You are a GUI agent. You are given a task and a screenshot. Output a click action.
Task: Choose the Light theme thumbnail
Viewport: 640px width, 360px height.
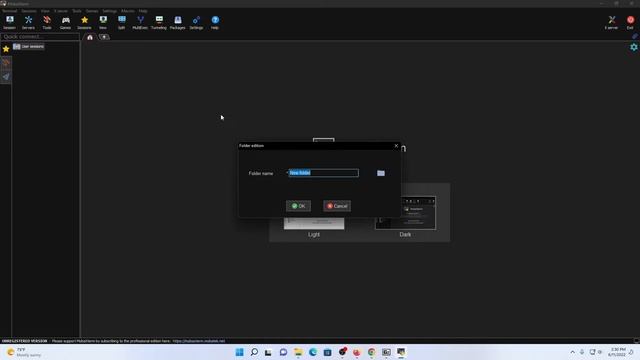point(314,224)
